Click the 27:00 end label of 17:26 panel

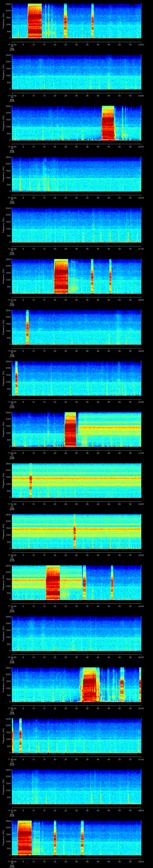[141, 249]
